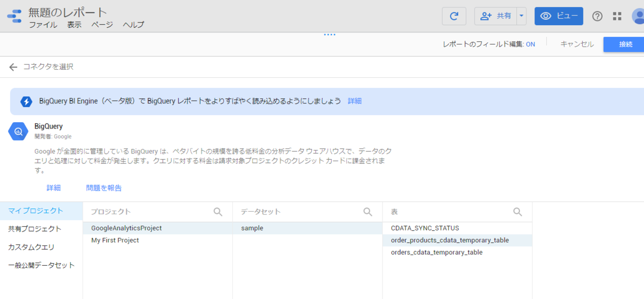Click the panel drag handle dots

coord(330,35)
